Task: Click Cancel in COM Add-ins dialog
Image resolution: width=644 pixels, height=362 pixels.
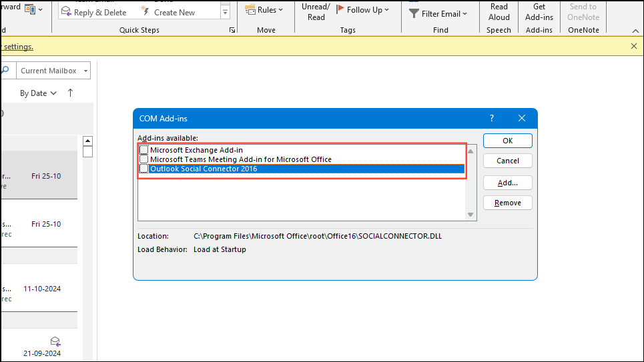Action: (x=508, y=161)
